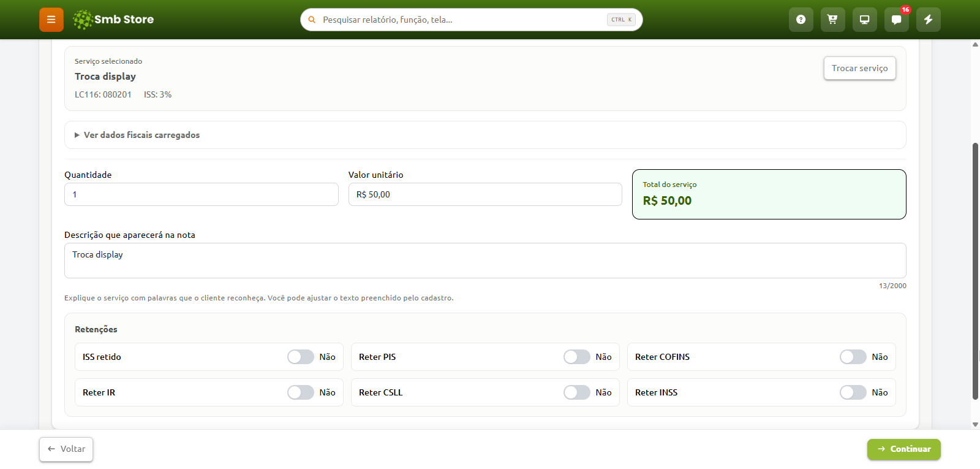
Task: Click the Continuar button
Action: (x=903, y=449)
